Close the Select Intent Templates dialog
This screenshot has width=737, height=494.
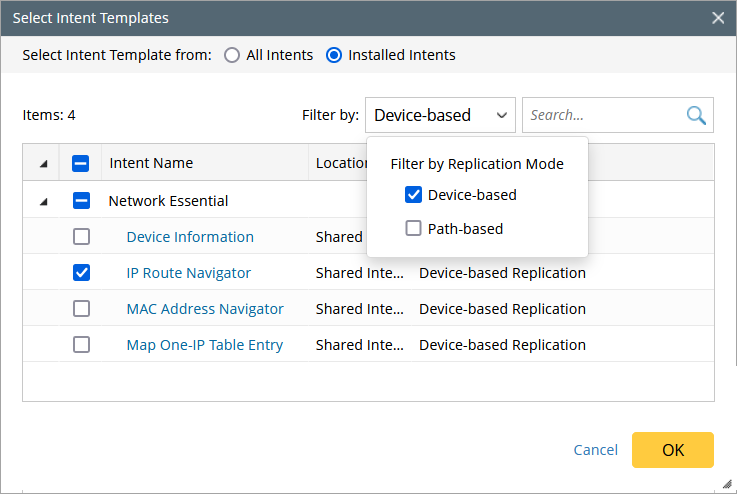(x=718, y=18)
